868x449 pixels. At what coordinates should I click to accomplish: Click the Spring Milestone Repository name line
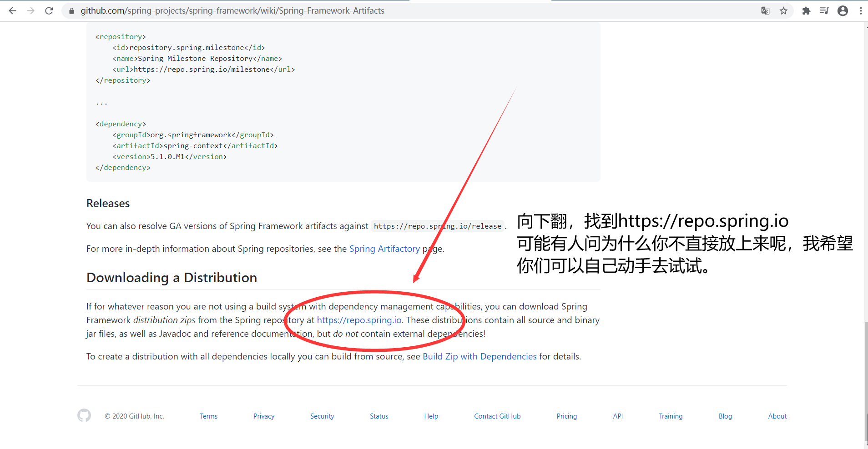pyautogui.click(x=197, y=59)
